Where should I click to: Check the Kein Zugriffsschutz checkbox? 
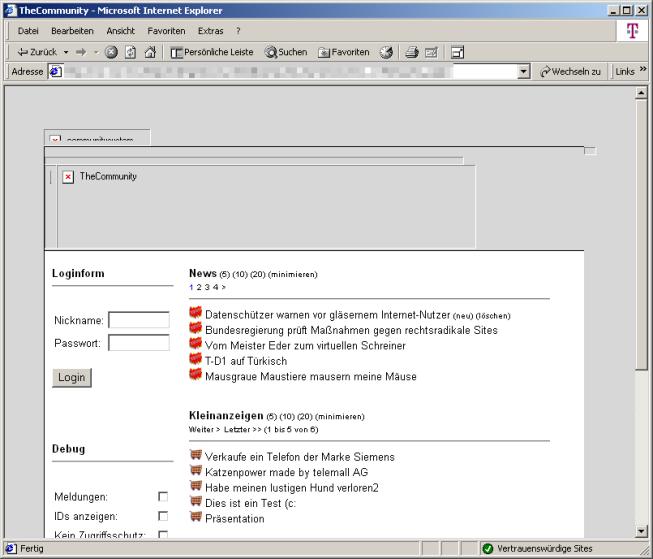point(163,535)
